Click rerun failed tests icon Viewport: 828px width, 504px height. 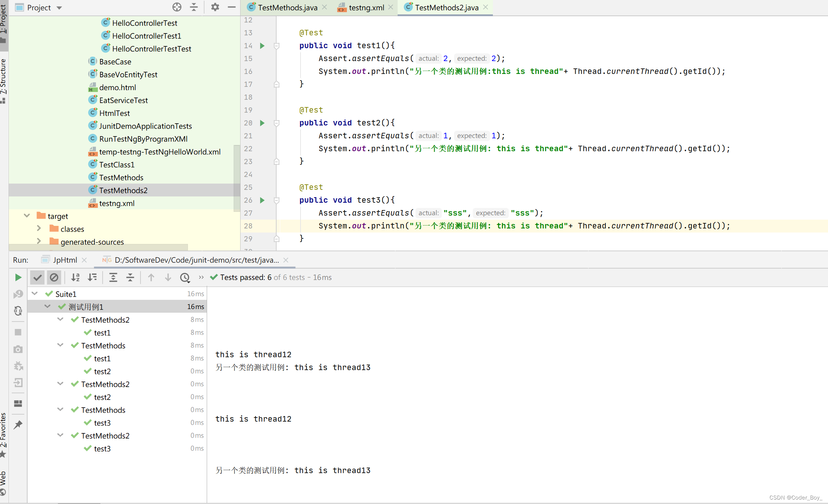(x=18, y=294)
